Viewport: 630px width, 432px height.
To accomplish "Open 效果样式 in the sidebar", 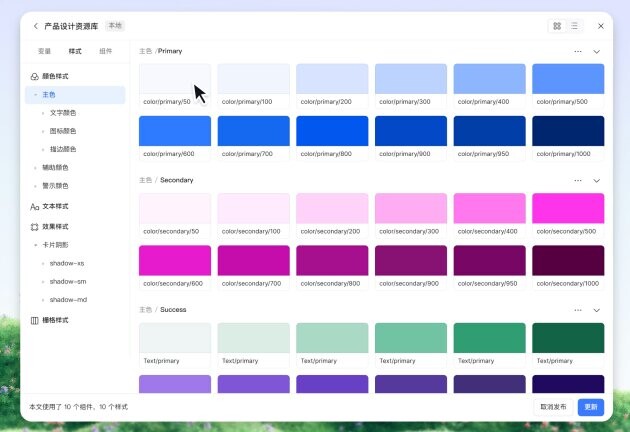I will click(x=56, y=227).
